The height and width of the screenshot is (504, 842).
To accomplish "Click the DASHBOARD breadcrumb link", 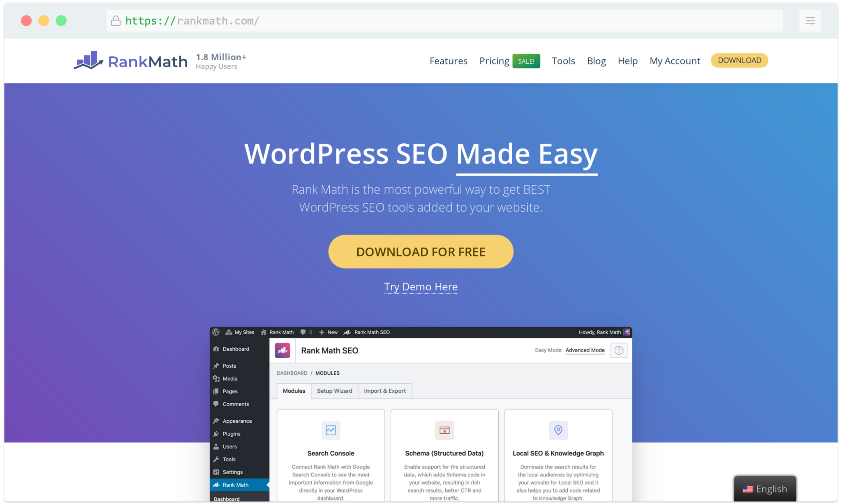I will [292, 373].
